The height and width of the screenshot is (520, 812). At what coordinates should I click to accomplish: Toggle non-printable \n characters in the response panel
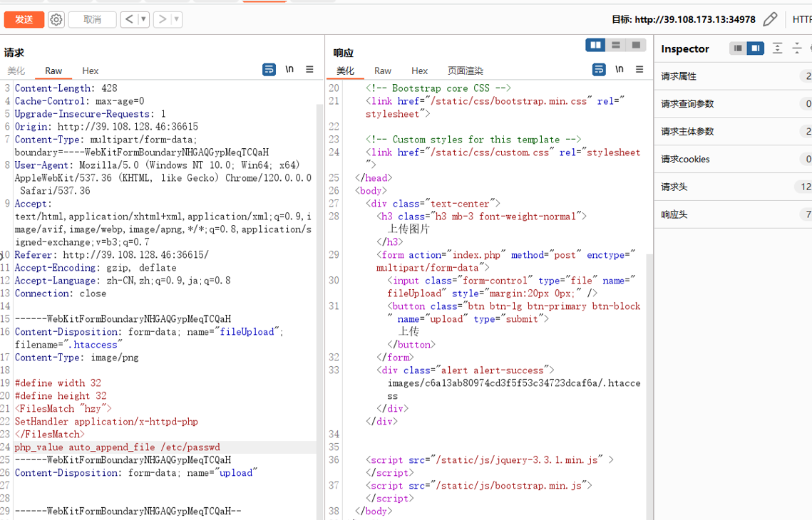click(x=620, y=69)
